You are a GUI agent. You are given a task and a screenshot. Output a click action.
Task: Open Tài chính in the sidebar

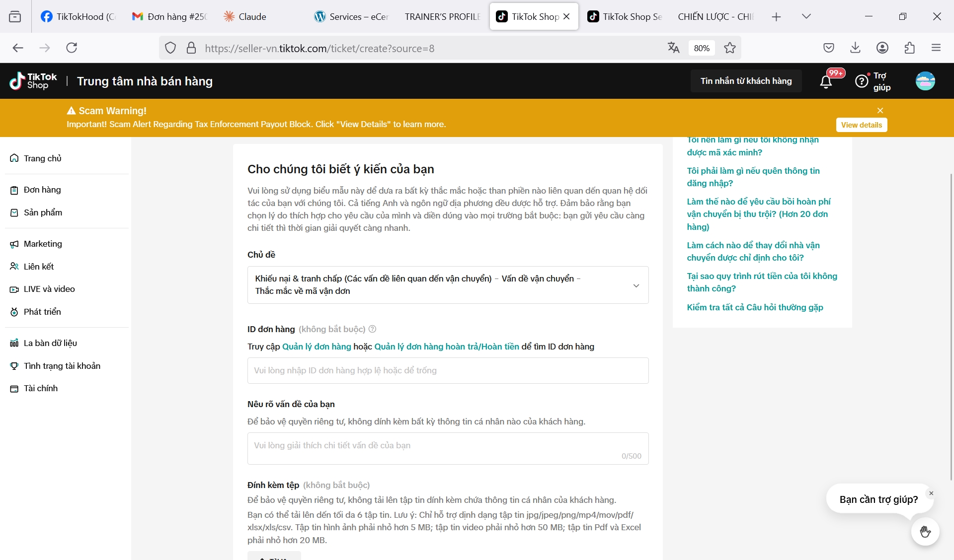click(40, 388)
